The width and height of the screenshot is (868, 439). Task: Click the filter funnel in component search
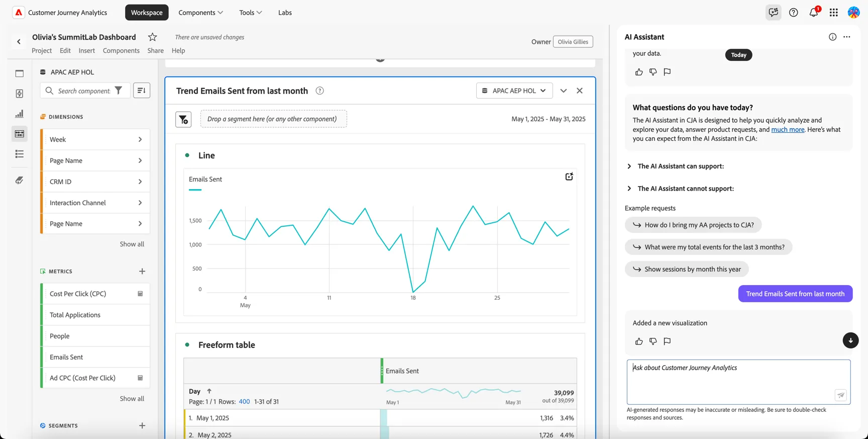click(x=119, y=91)
